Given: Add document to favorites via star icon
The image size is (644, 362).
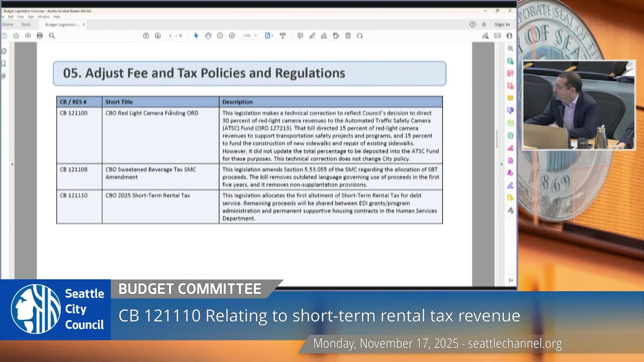Looking at the screenshot, I should click(16, 36).
